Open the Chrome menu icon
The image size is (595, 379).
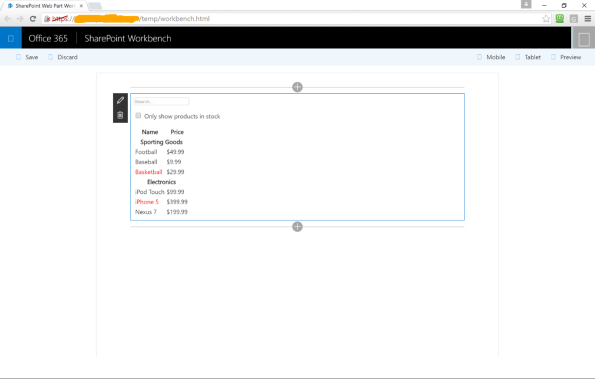click(588, 19)
